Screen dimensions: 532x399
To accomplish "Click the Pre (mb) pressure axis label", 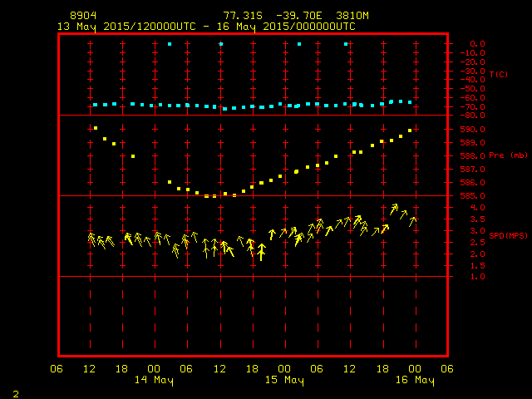I will tap(508, 155).
